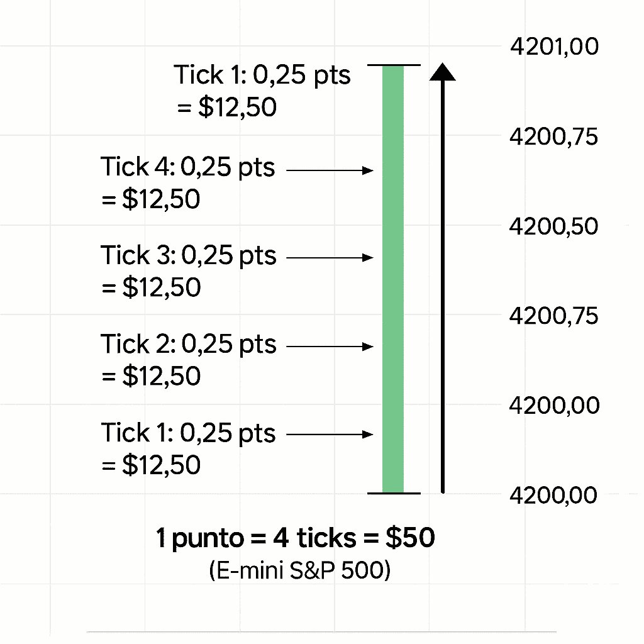Select the "Tick 2: 0,25 pts" label
The width and height of the screenshot is (644, 644).
188,344
